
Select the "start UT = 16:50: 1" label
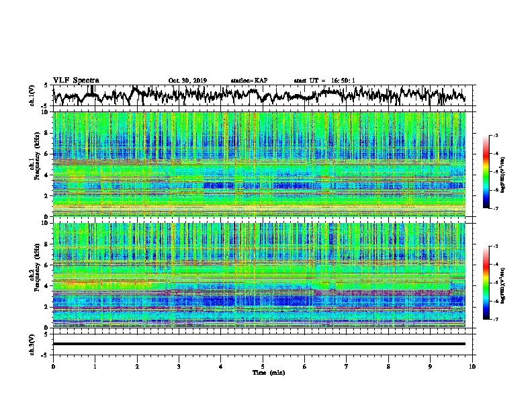324,81
